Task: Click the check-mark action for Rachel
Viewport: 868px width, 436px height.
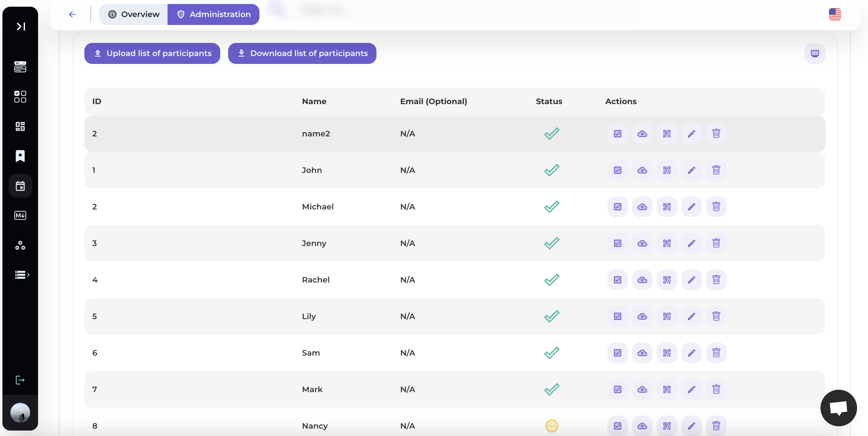Action: 617,280
